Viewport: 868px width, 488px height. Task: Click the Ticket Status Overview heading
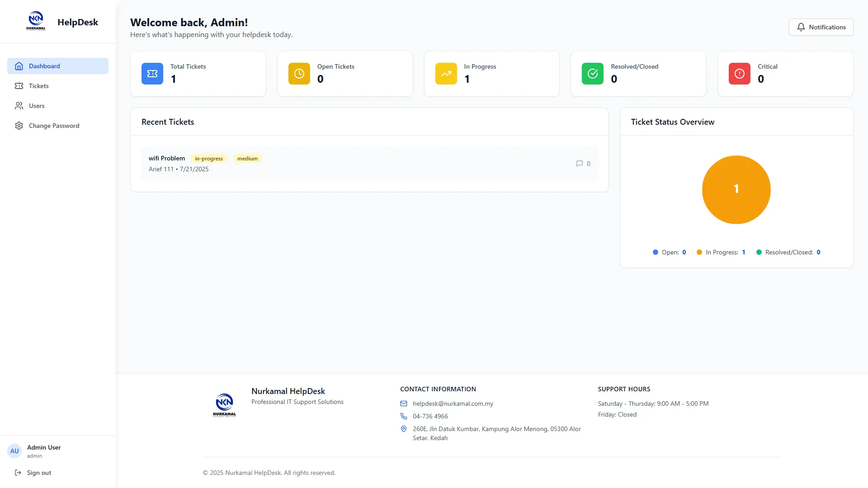(673, 122)
